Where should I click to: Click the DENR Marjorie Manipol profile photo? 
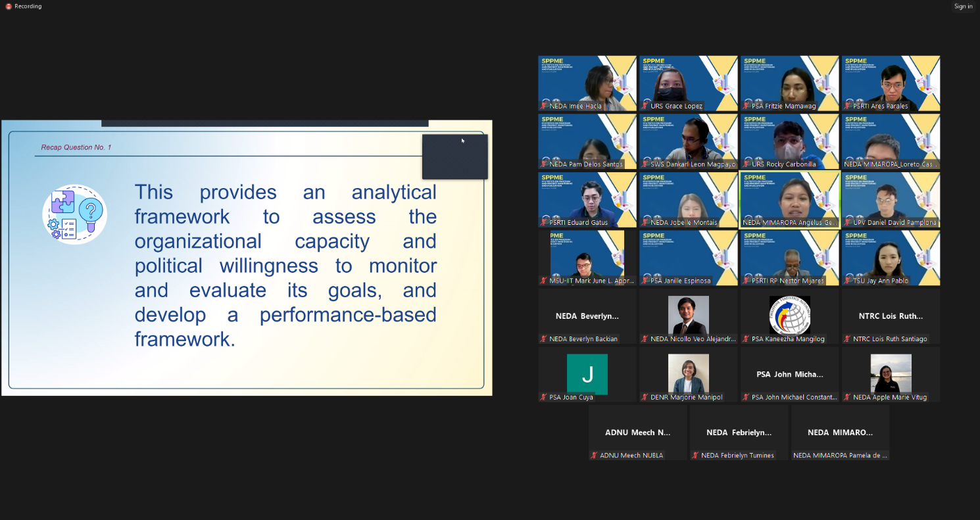click(688, 373)
